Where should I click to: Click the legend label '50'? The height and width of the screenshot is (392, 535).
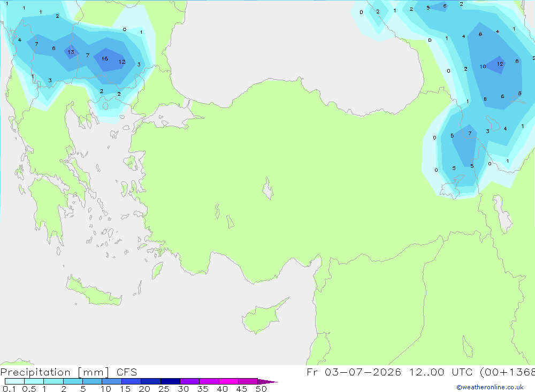pos(261,389)
